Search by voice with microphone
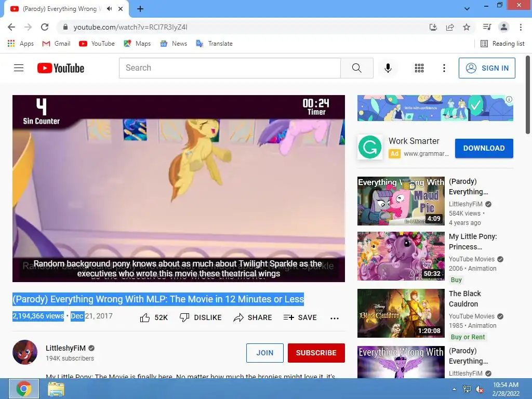The height and width of the screenshot is (399, 532). (x=388, y=68)
